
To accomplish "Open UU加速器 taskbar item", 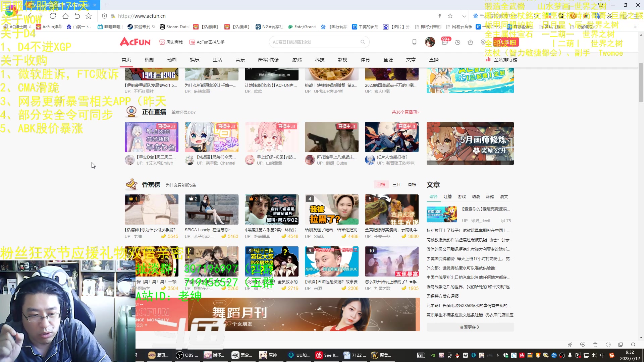I will (x=299, y=355).
